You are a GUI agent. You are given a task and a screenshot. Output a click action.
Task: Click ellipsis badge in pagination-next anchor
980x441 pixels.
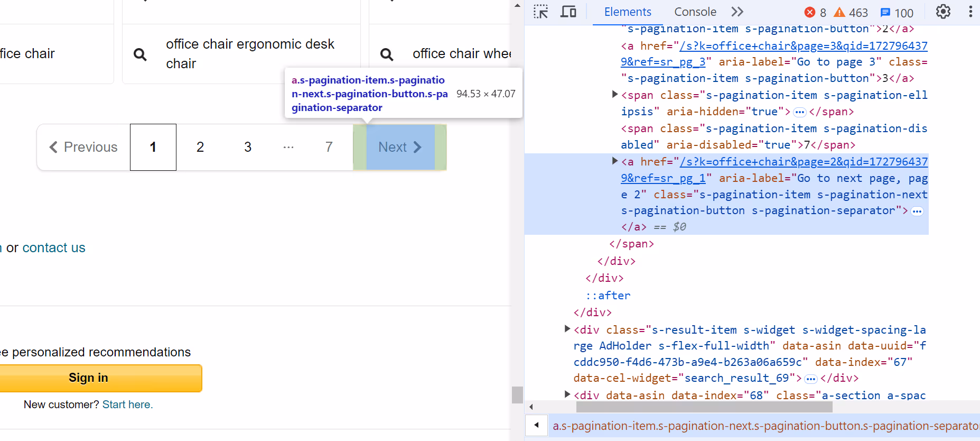tap(917, 212)
